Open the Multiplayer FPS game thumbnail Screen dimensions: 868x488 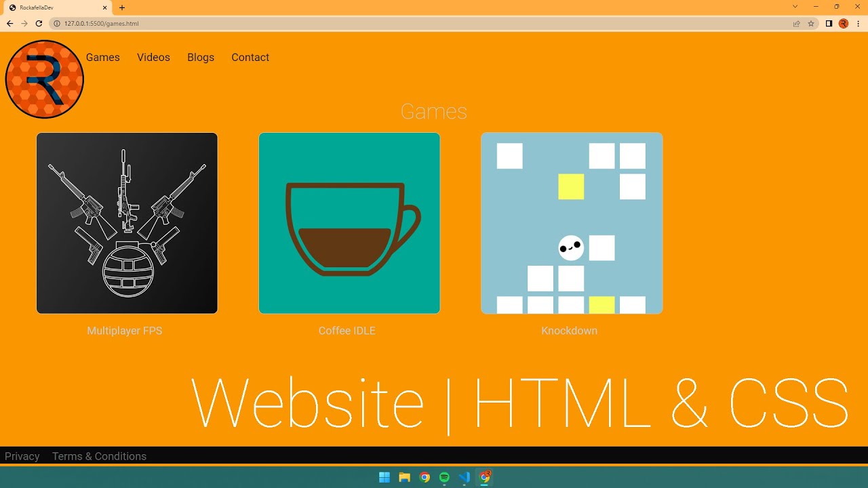[x=127, y=223]
